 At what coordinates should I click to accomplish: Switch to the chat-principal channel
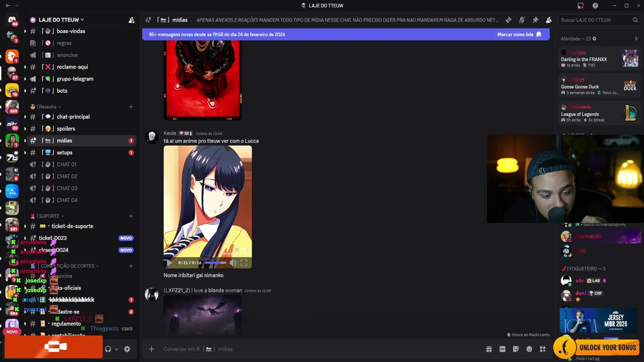[82, 117]
